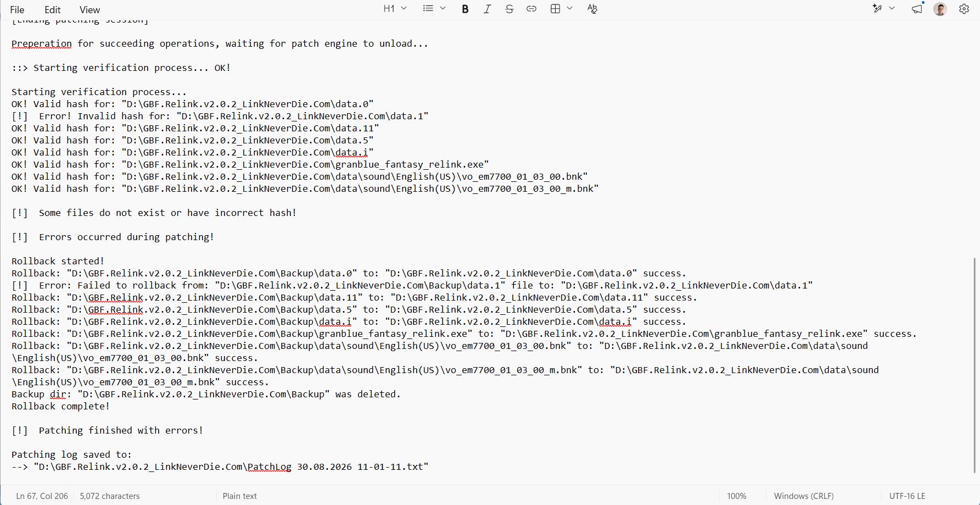
Task: Apply bulleted list formatting
Action: [x=428, y=9]
